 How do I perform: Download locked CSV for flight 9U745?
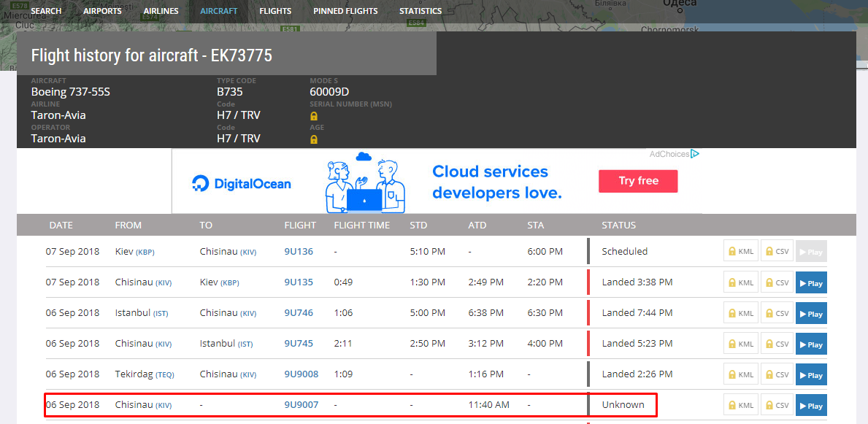(777, 344)
